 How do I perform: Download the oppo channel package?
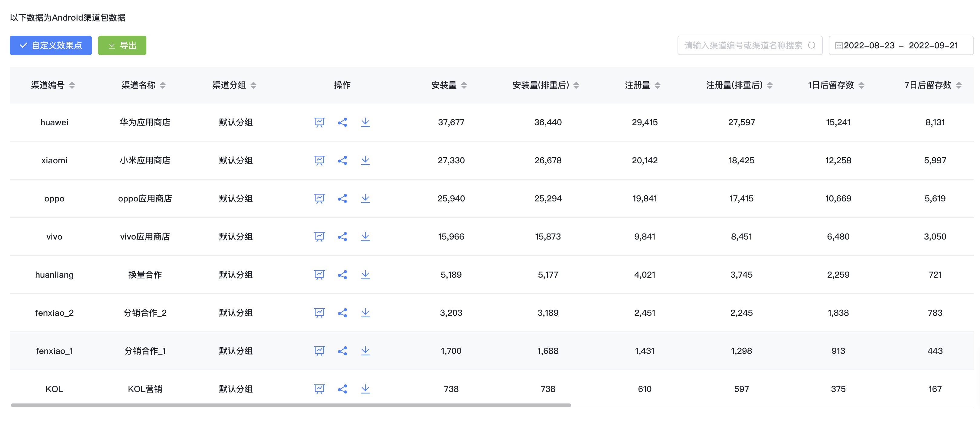(x=365, y=198)
